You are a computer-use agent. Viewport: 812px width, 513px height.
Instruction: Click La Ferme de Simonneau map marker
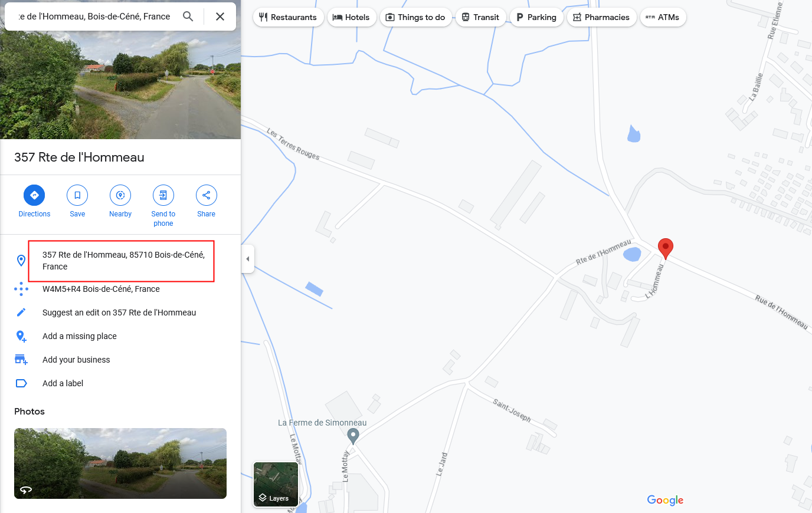tap(353, 436)
